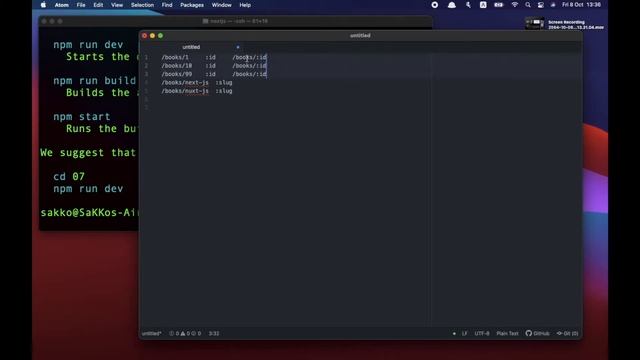This screenshot has width=640, height=360.
Task: Open Spotlight search icon
Action: click(528, 5)
